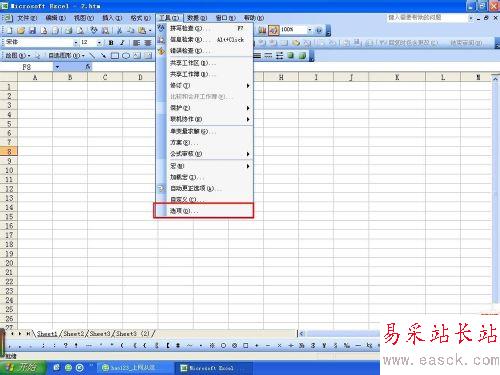The height and width of the screenshot is (375, 500).
Task: Select the Oval drawing tool
Action: coord(126,56)
